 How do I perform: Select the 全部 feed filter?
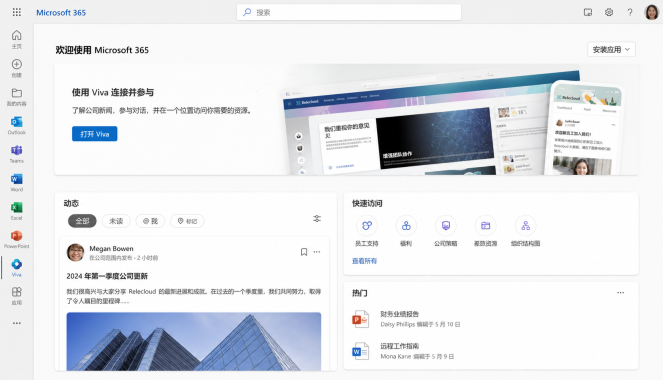click(x=82, y=221)
